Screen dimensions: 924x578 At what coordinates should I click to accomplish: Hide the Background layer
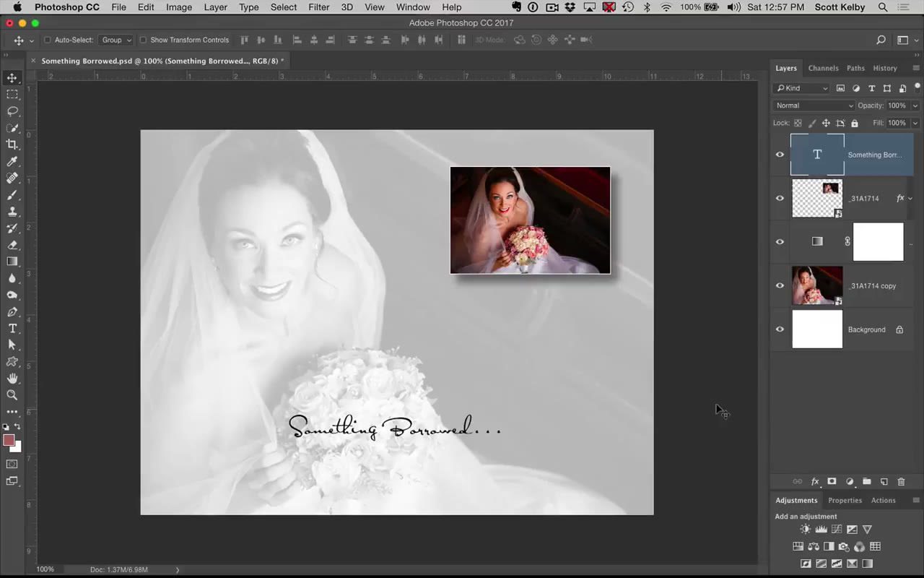click(x=780, y=329)
